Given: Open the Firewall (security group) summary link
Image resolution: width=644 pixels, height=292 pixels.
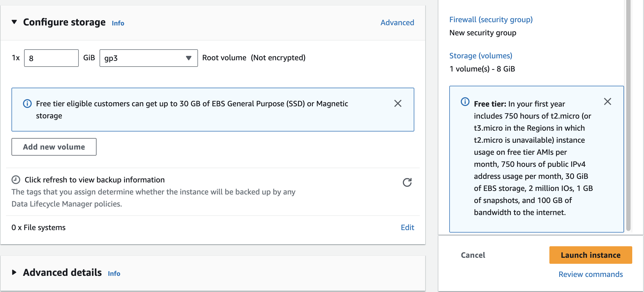Looking at the screenshot, I should [x=491, y=20].
